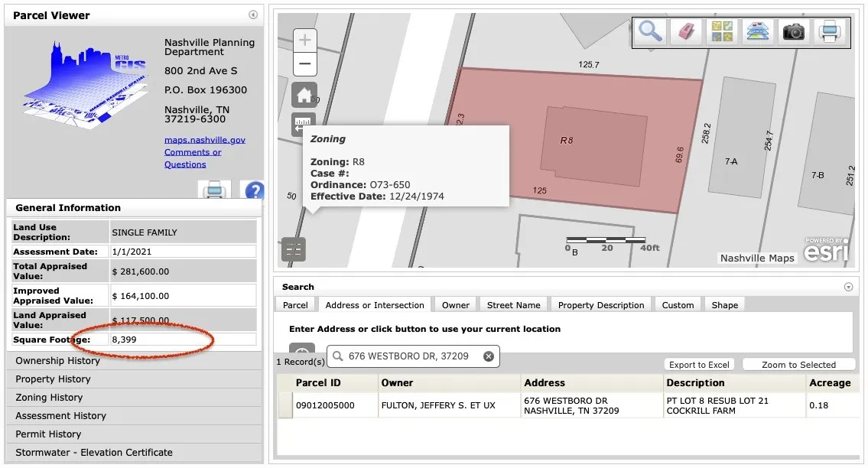Switch to the Owner search tab
The image size is (868, 468).
[x=455, y=305]
